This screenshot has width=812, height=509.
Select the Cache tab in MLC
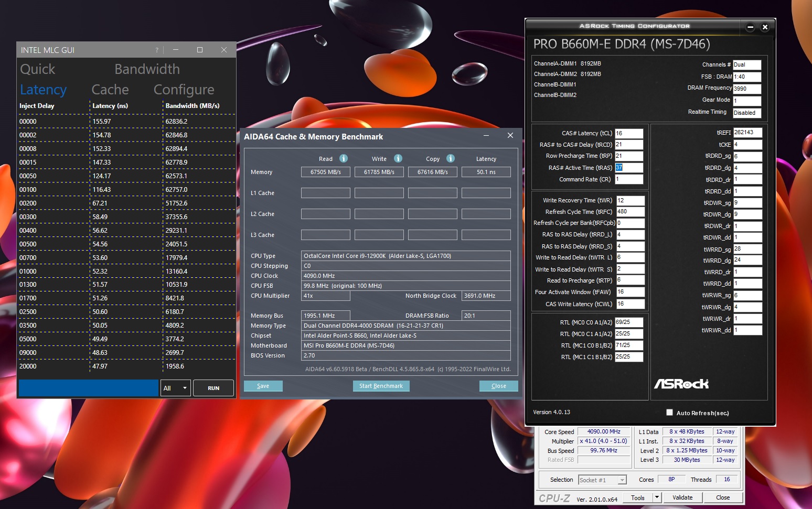110,90
